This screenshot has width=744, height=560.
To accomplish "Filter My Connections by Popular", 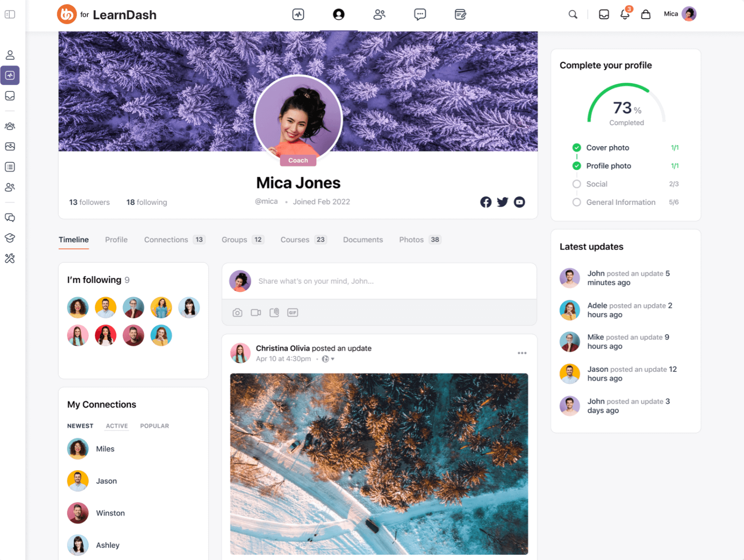I will click(x=154, y=426).
